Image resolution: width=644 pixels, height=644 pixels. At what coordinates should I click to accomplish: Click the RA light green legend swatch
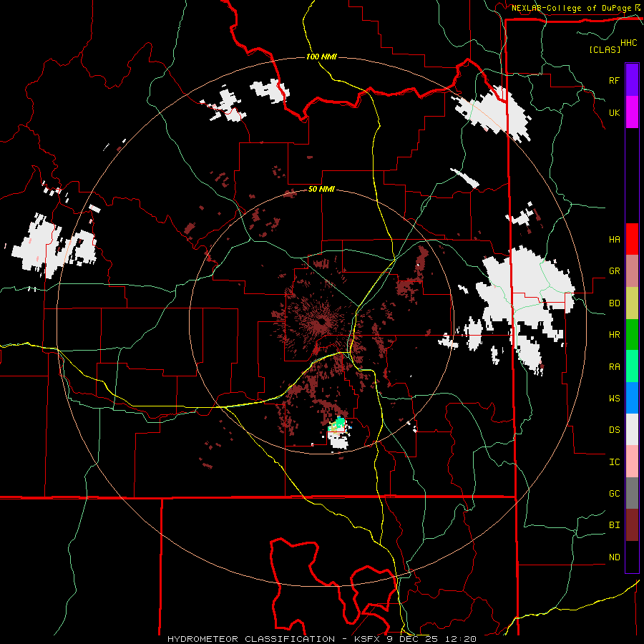pos(632,366)
